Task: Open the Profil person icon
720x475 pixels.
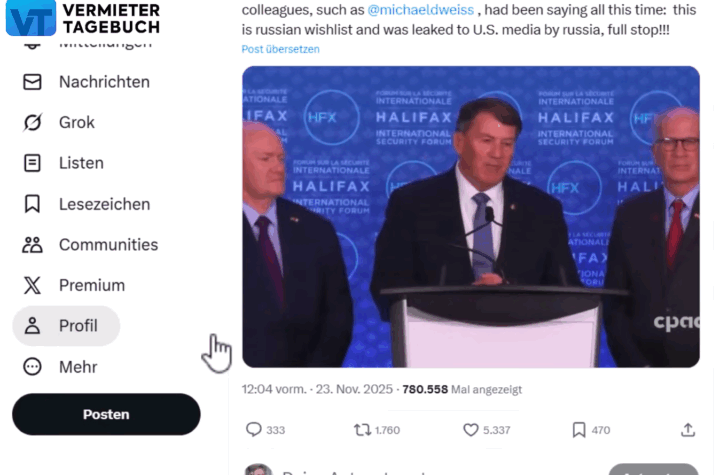Action: pyautogui.click(x=32, y=326)
